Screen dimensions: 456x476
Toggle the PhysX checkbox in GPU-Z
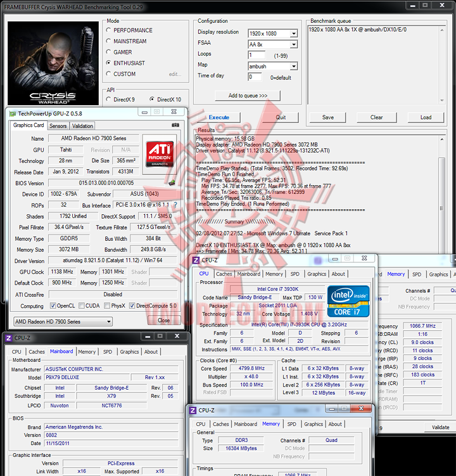coord(107,306)
